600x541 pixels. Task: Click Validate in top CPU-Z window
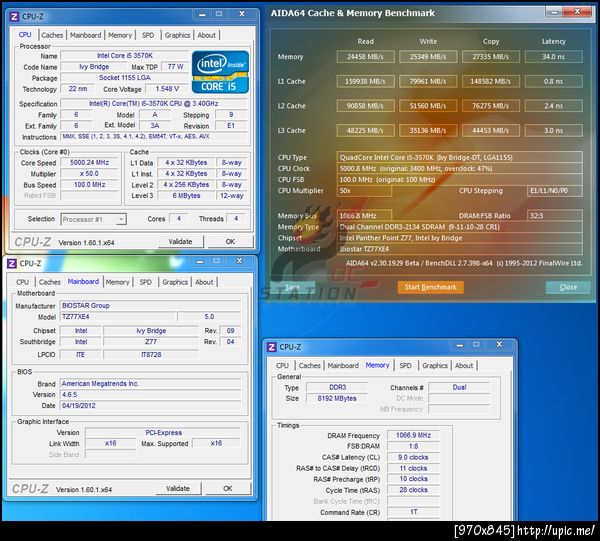coord(180,241)
